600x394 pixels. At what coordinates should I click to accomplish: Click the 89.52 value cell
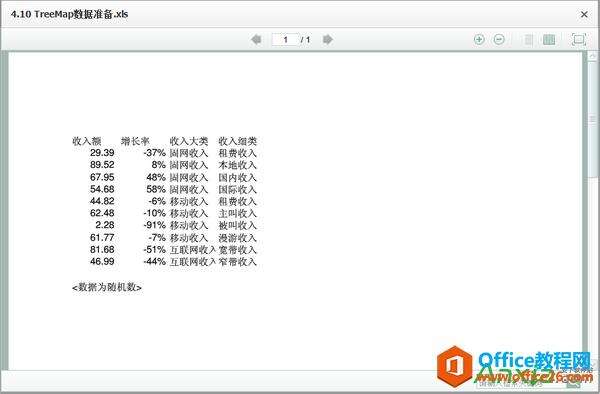(x=102, y=165)
